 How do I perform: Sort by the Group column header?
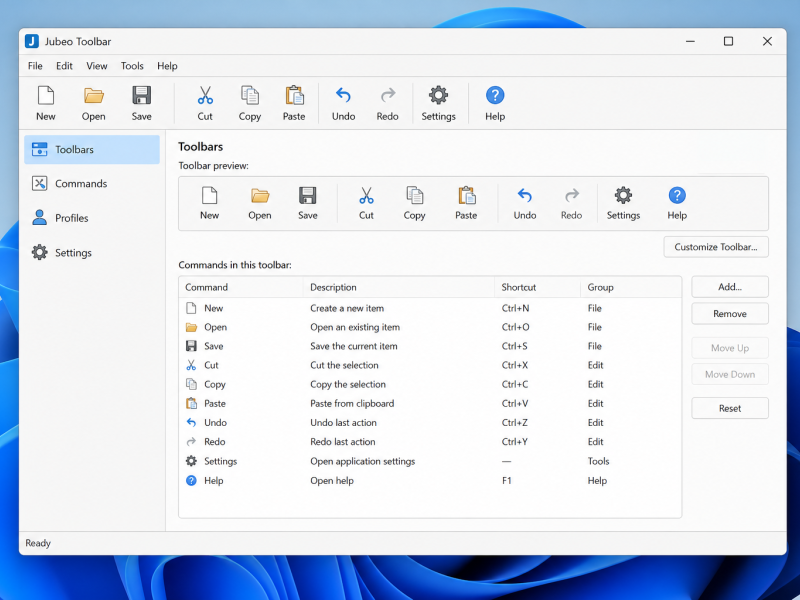631,287
